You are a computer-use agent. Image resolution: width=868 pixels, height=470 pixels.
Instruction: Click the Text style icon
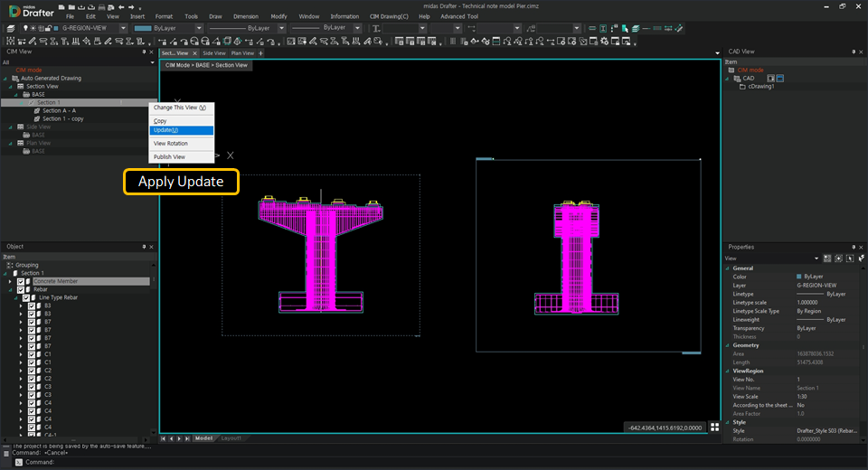point(376,28)
